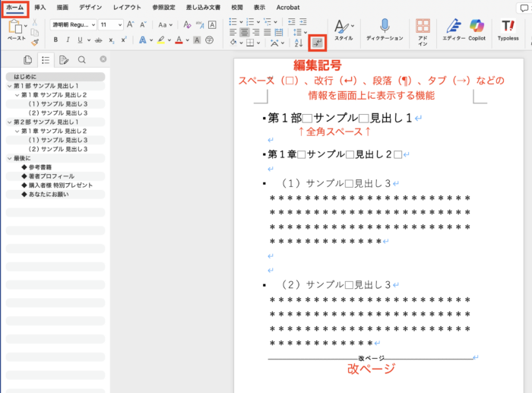Align text right
This screenshot has height=393, width=532.
256,32
